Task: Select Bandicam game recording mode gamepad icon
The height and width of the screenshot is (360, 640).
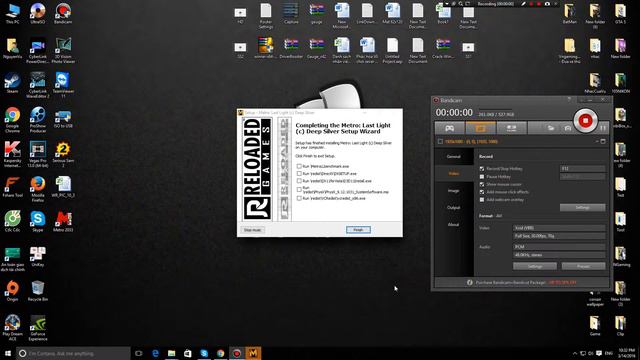Action: pos(449,128)
